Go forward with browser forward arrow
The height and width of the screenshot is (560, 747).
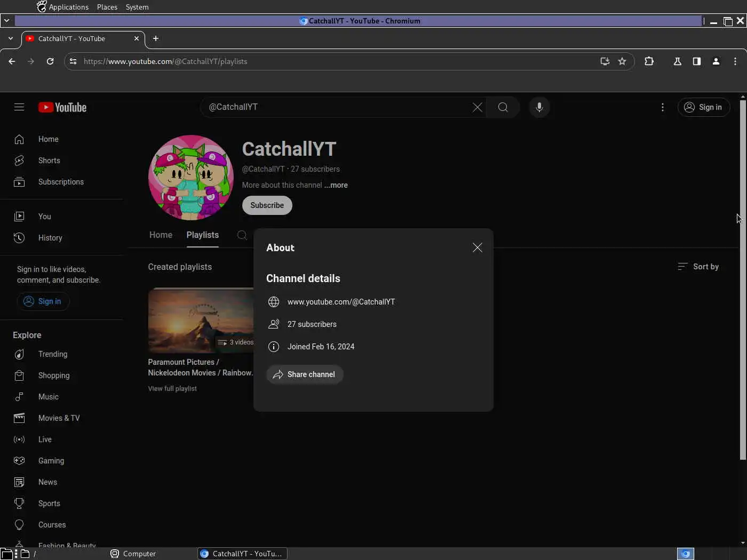pos(31,61)
